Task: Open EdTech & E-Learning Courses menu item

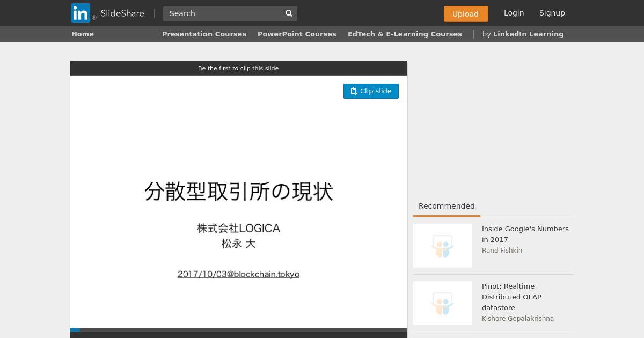Action: click(405, 34)
